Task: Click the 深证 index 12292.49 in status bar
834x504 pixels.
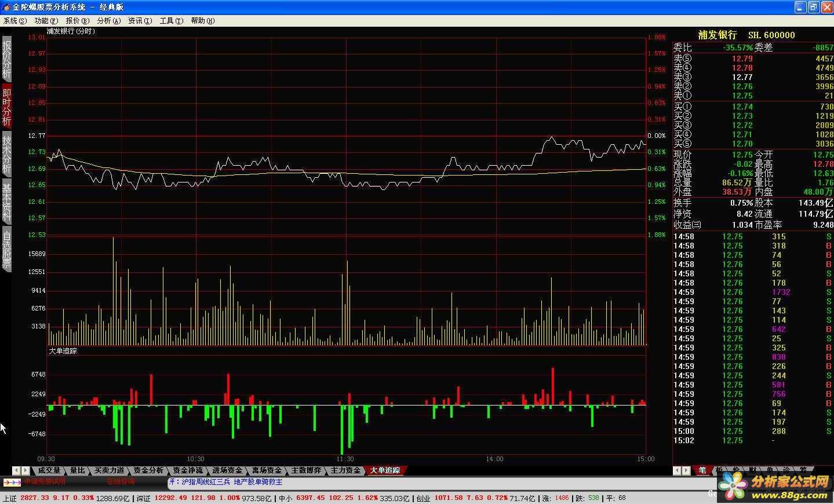Action: coord(172,498)
